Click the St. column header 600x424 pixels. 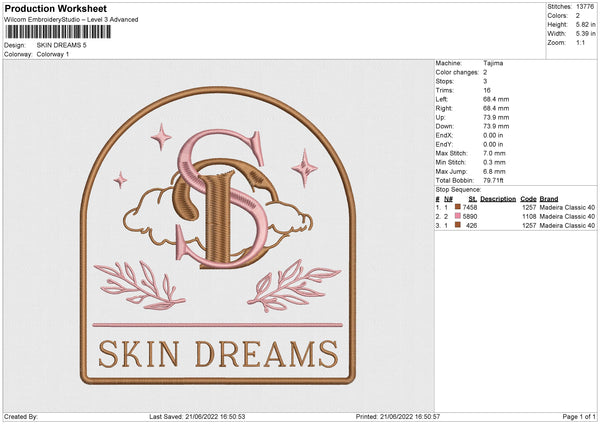[x=473, y=199]
